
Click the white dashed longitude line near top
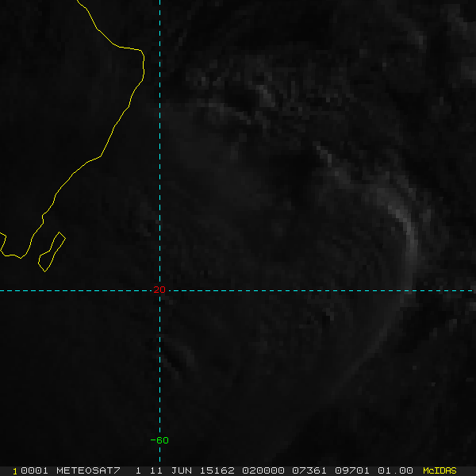[160, 24]
